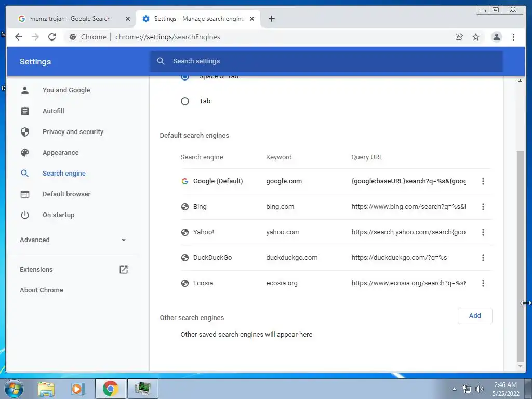
Task: Close the memz trojan Google Search tab
Action: coord(128,19)
